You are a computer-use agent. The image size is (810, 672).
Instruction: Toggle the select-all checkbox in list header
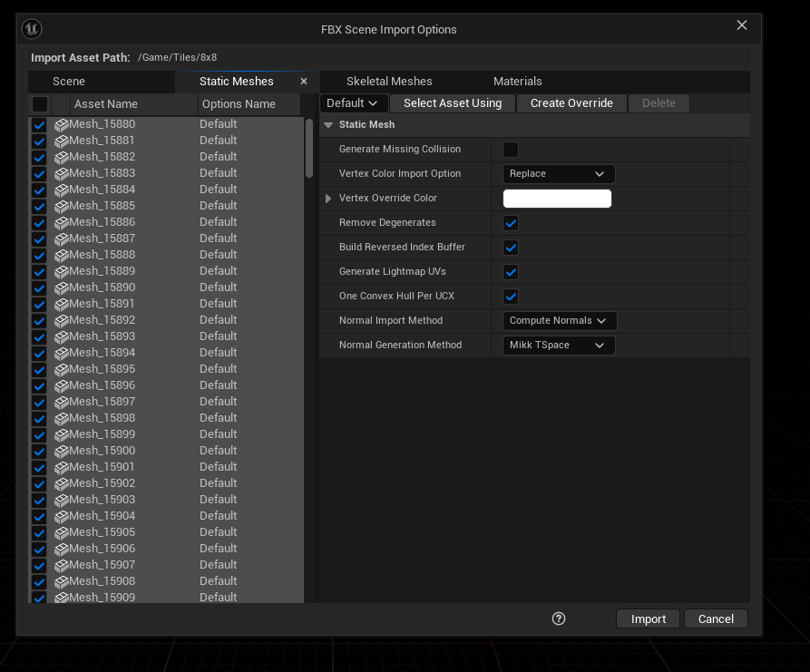point(40,104)
